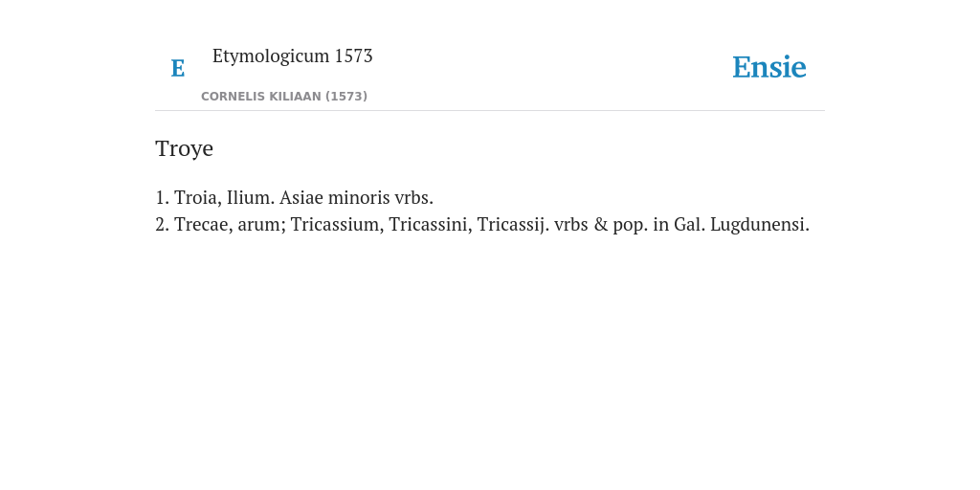Click the word Tricassium

click(338, 224)
